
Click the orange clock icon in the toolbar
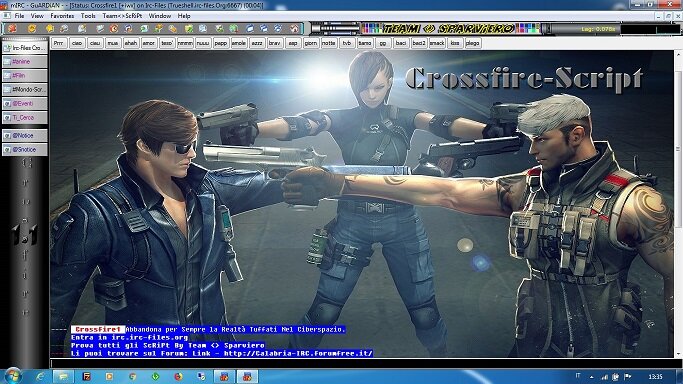tap(113, 29)
